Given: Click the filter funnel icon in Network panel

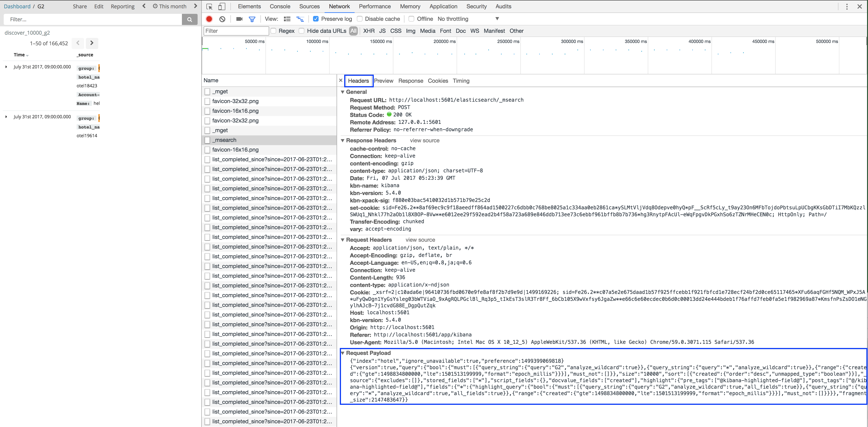Looking at the screenshot, I should pyautogui.click(x=252, y=19).
